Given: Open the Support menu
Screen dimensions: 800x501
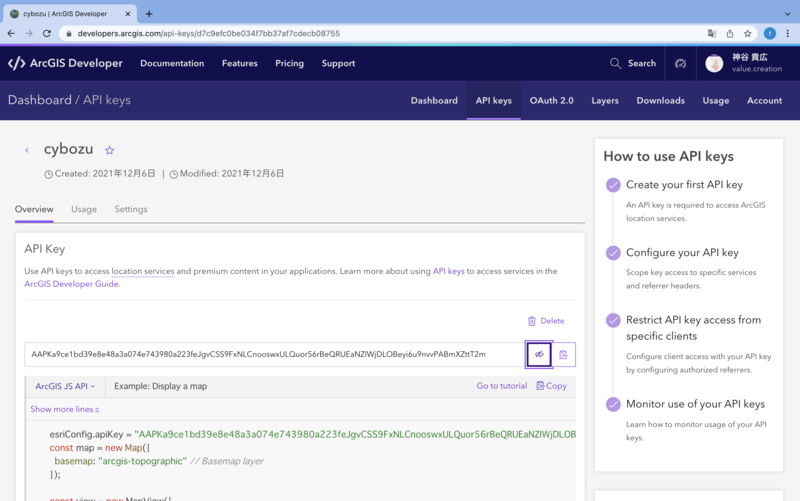Looking at the screenshot, I should pyautogui.click(x=338, y=63).
